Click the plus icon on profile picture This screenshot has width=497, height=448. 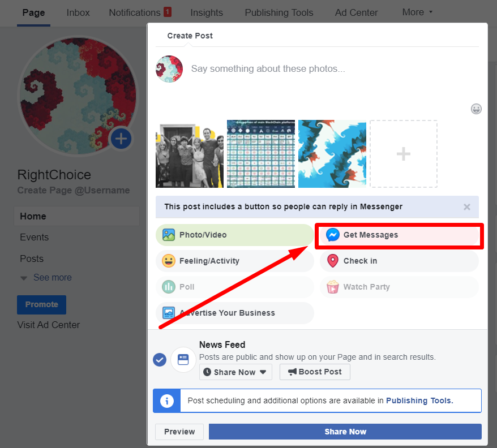click(x=121, y=139)
